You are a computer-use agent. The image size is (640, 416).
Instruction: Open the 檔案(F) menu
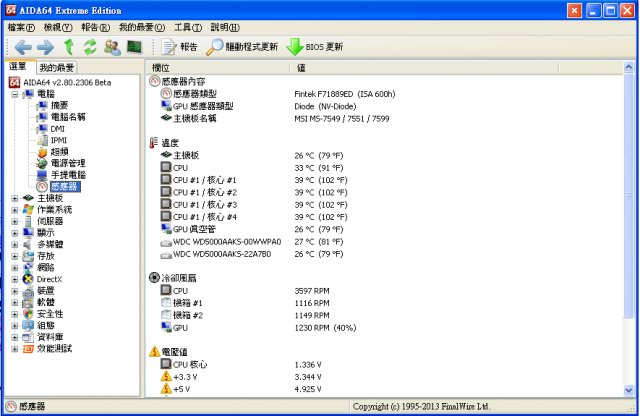click(x=21, y=27)
